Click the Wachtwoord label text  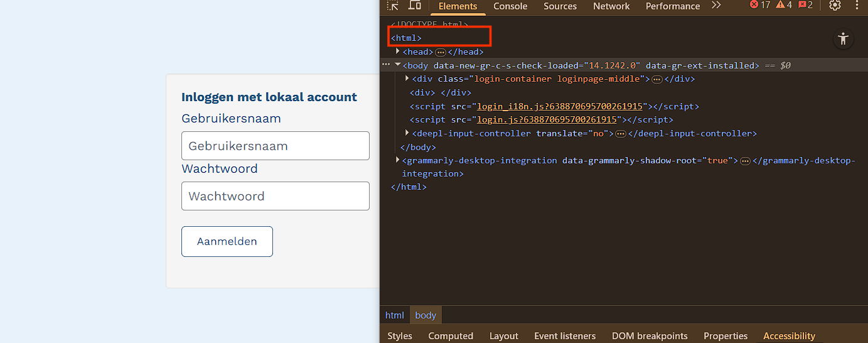[220, 168]
